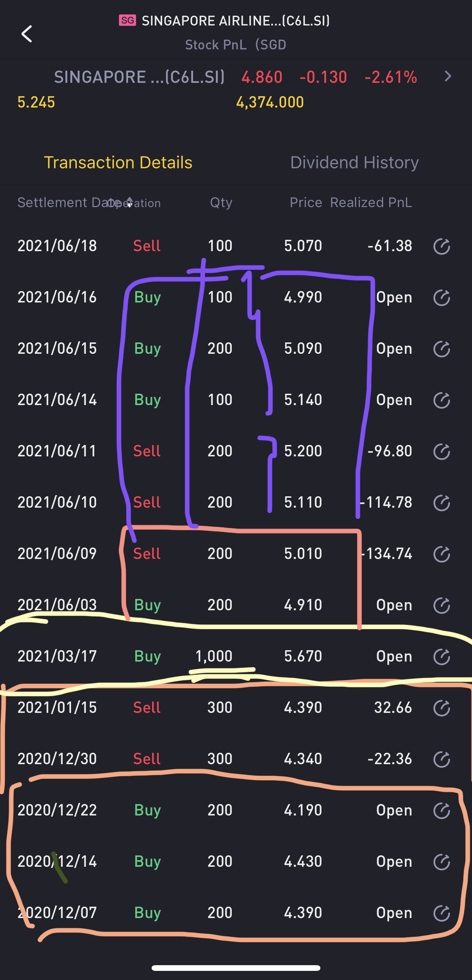Tap the back arrow at top left
472x980 pixels.
tap(27, 34)
